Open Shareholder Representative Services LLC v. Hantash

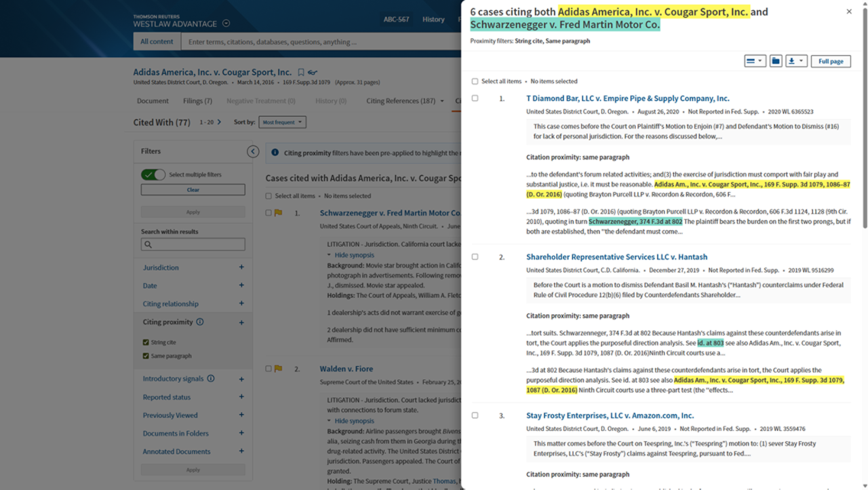point(616,257)
